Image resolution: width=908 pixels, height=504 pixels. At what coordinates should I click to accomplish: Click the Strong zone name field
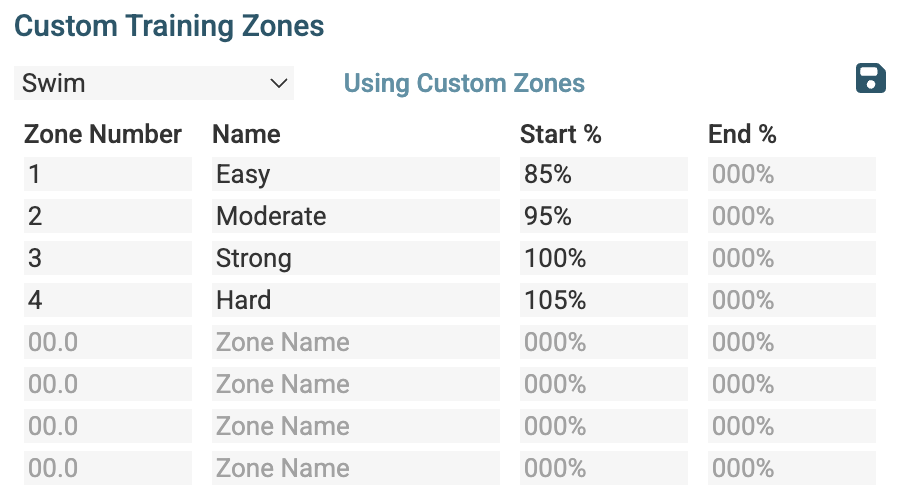click(356, 258)
